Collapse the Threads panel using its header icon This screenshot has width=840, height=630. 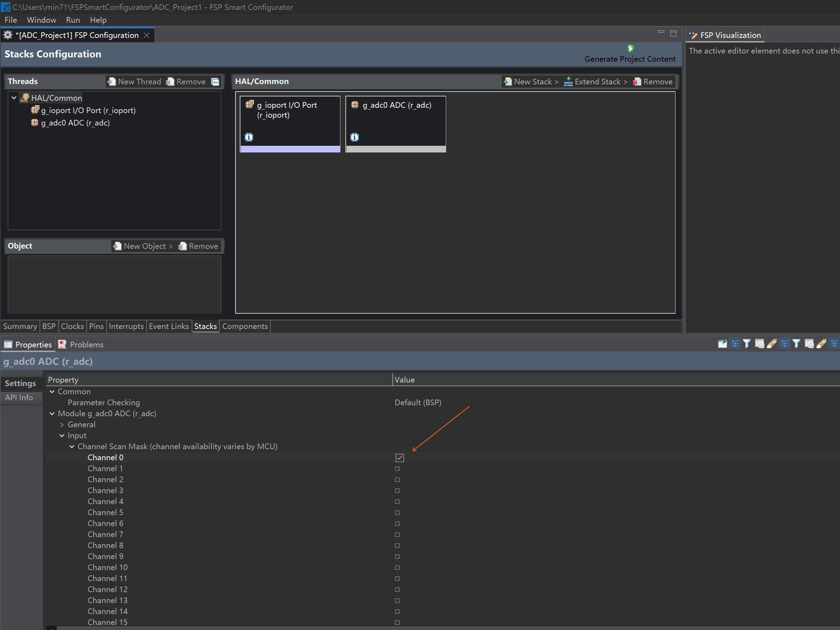[215, 82]
